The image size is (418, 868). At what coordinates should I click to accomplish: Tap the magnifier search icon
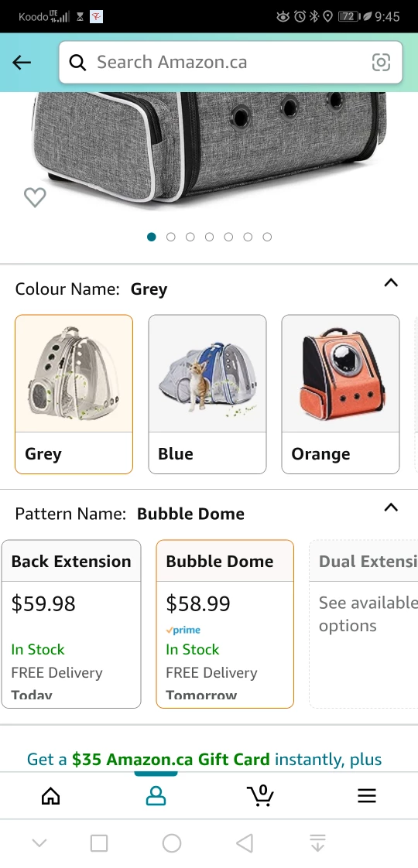point(77,63)
